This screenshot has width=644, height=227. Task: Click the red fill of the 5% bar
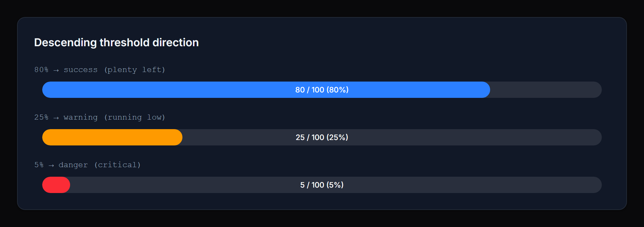click(56, 185)
